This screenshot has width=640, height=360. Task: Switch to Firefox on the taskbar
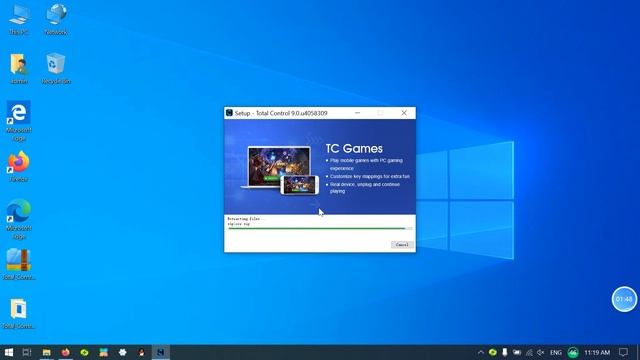tap(65, 352)
